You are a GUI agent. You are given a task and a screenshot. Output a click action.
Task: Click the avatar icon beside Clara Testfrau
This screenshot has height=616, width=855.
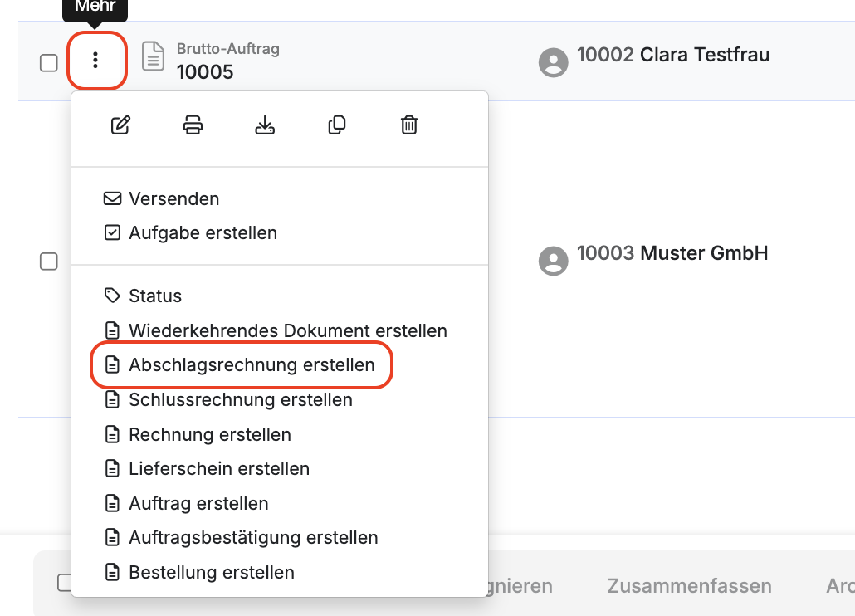pos(554,62)
